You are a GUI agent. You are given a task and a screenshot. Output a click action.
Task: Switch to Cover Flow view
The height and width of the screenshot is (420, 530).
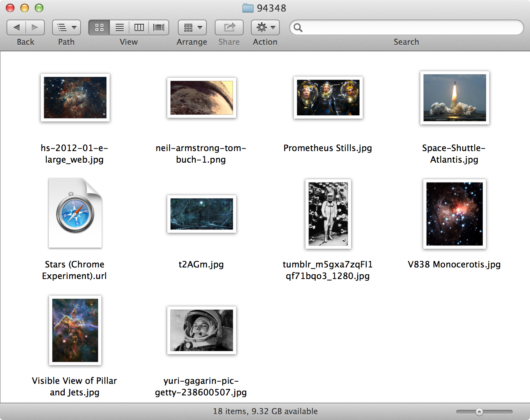tap(159, 27)
